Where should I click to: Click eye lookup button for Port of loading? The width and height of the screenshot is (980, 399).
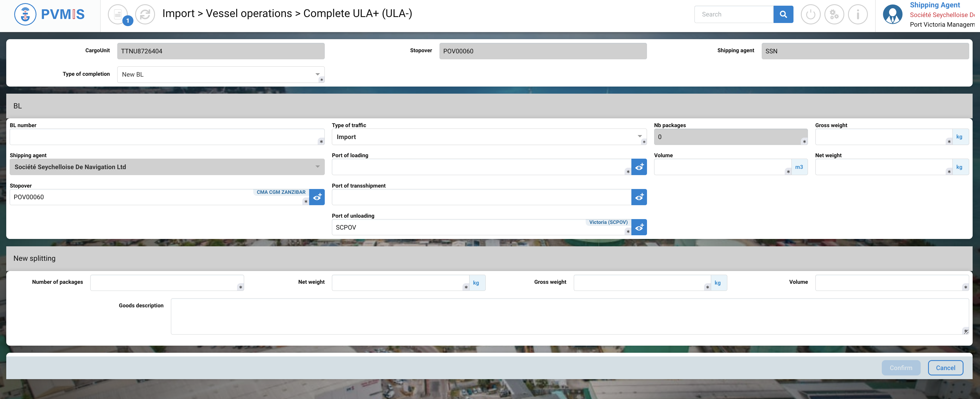point(639,167)
